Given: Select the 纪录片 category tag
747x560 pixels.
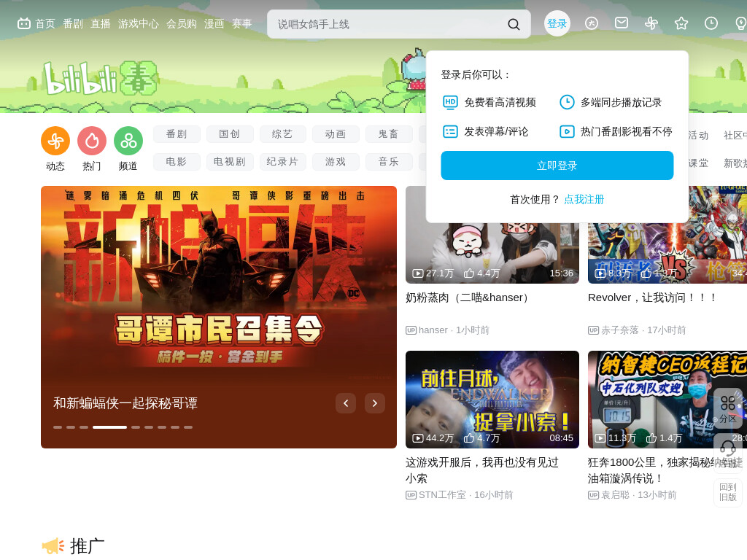Looking at the screenshot, I should tap(282, 162).
